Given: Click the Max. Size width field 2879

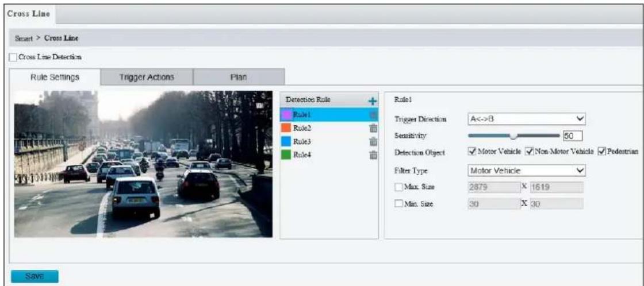Looking at the screenshot, I should click(494, 188).
